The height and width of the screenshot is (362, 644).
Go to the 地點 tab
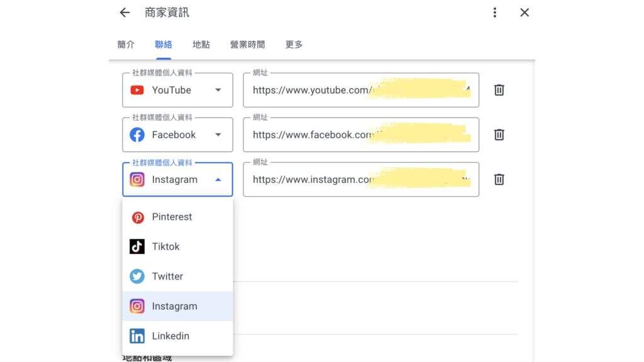point(201,45)
